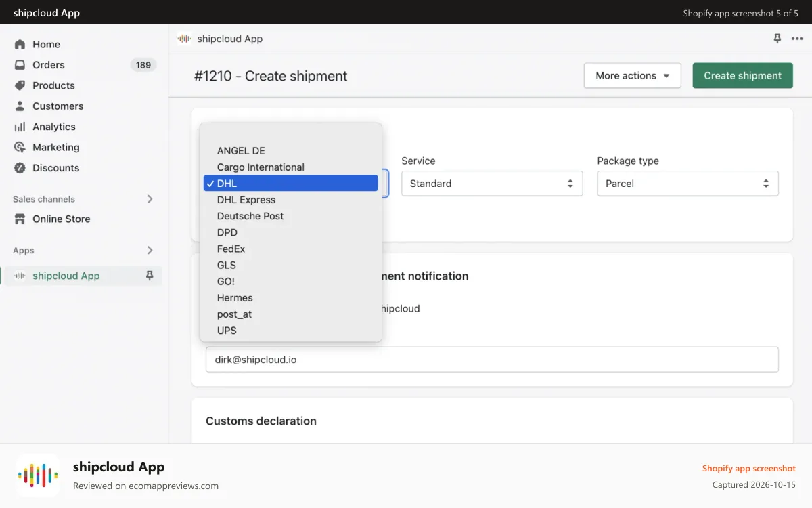The width and height of the screenshot is (812, 508).
Task: Select UPS from carrier list
Action: (x=291, y=331)
